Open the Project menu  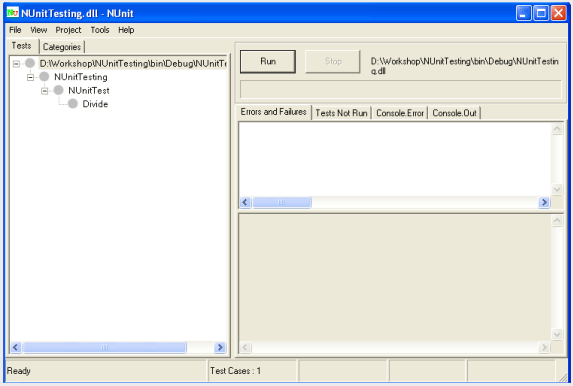pyautogui.click(x=68, y=30)
